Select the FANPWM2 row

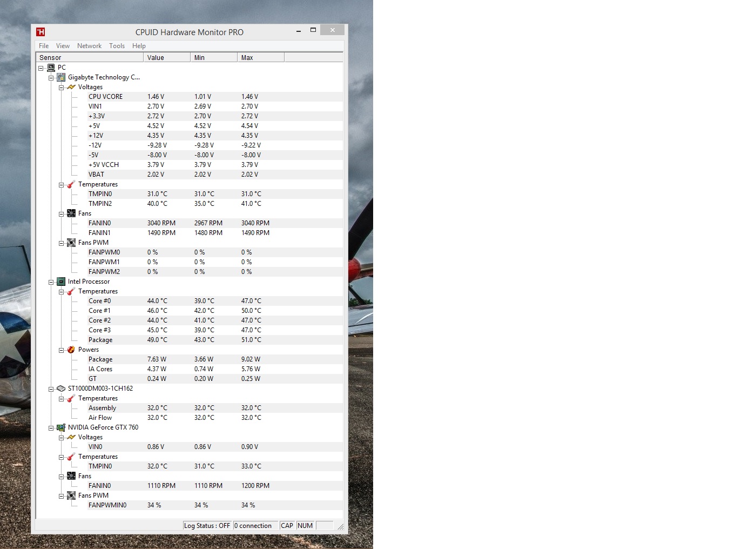click(x=215, y=272)
